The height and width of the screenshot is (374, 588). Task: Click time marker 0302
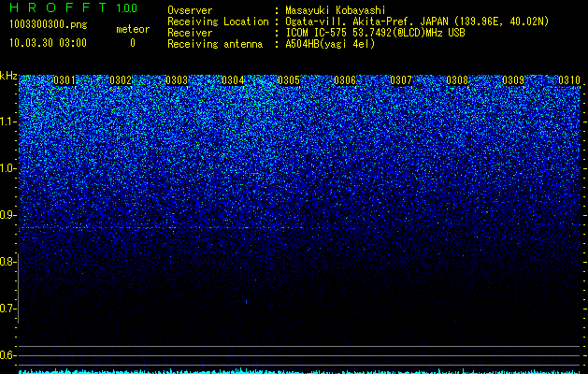pyautogui.click(x=121, y=80)
